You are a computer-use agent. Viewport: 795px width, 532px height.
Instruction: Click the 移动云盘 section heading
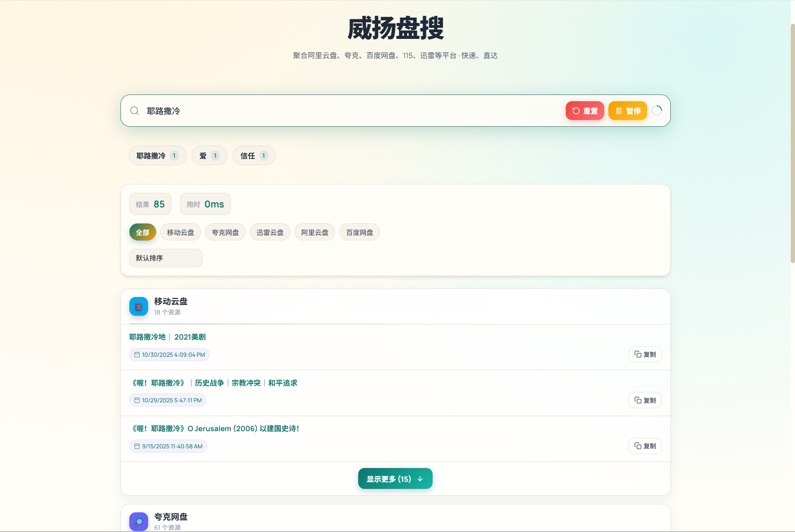tap(171, 301)
